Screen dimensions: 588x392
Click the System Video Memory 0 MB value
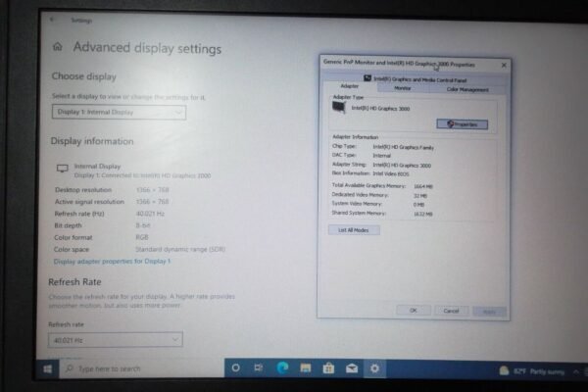[x=418, y=205]
